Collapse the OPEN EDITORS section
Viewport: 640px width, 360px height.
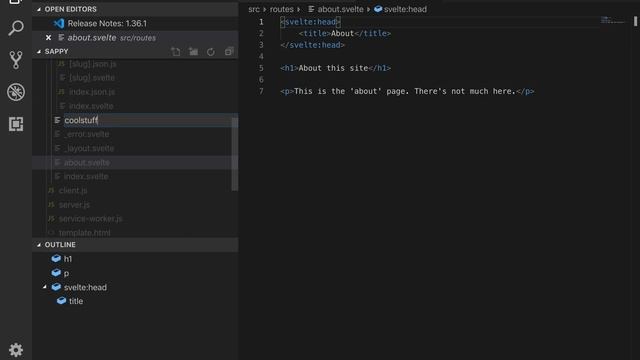pyautogui.click(x=39, y=9)
